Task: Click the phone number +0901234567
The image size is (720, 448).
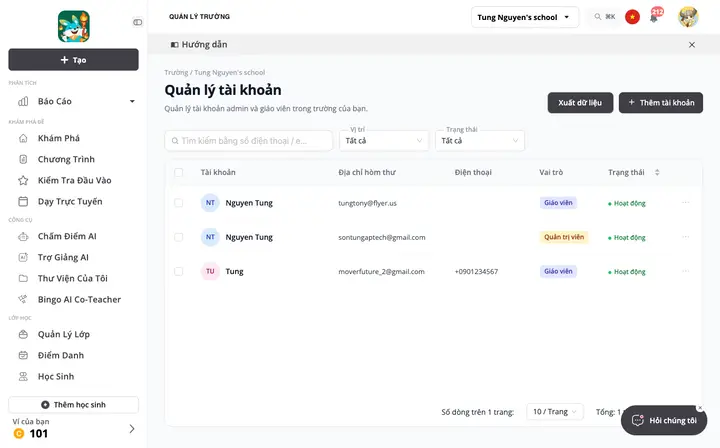Action: click(476, 272)
